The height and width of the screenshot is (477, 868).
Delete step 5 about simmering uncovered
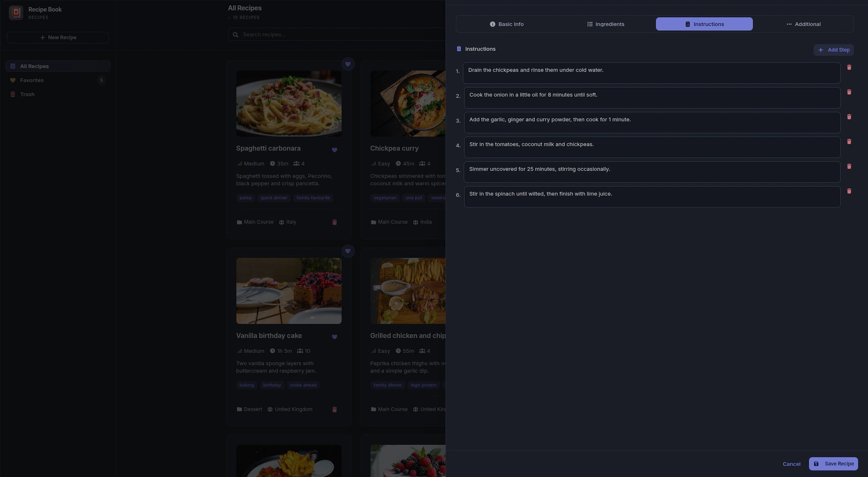point(849,166)
